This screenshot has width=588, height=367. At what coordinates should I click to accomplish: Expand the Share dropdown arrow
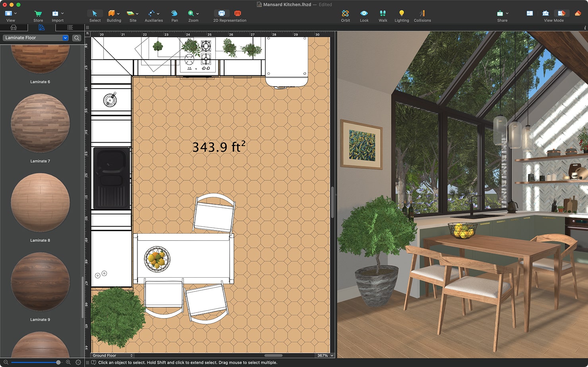coord(507,14)
